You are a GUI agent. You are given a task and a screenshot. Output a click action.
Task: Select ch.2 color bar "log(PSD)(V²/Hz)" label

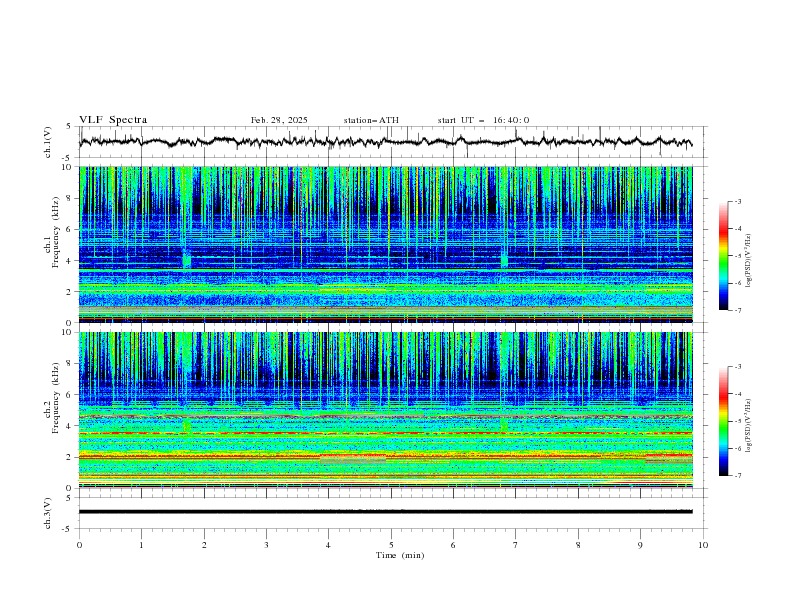(x=749, y=426)
